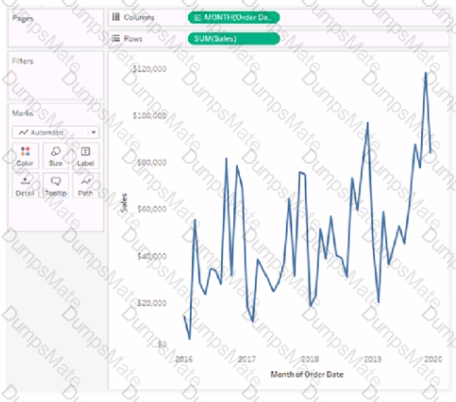Click the $0 axis tick label
This screenshot has height=402, width=456.
click(x=162, y=344)
